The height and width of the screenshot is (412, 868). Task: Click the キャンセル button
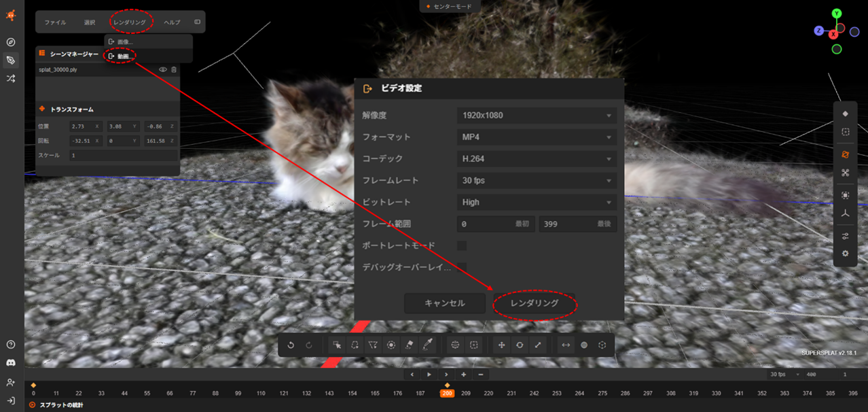[x=445, y=303]
